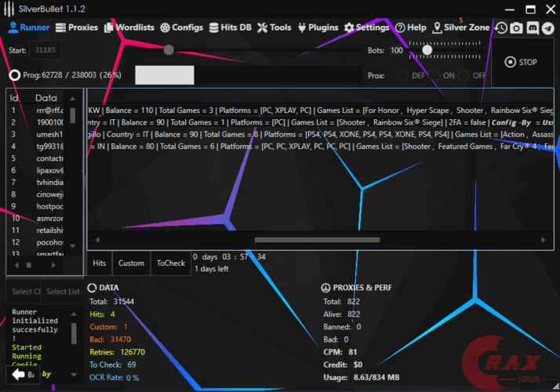Switch to the Custom tab

click(131, 263)
